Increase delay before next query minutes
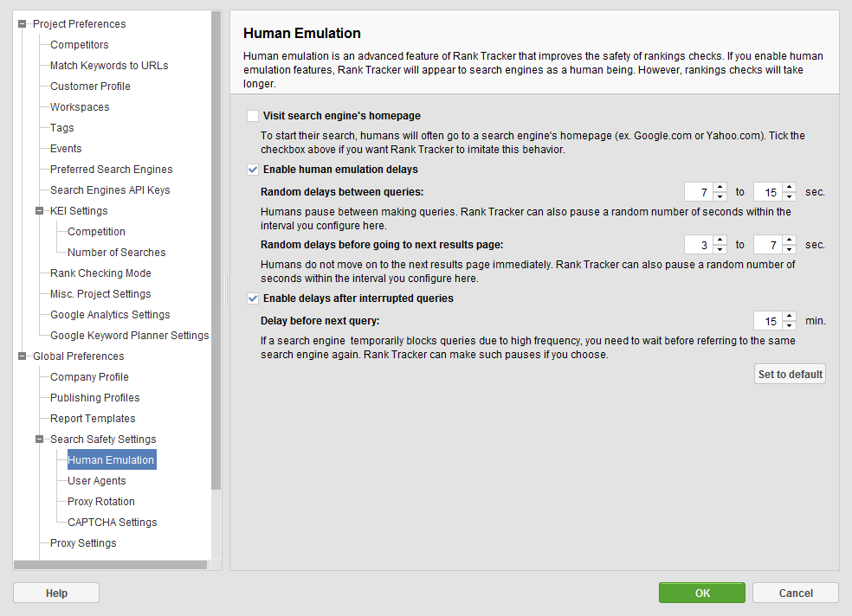Viewport: 852px width, 616px height. pyautogui.click(x=790, y=316)
